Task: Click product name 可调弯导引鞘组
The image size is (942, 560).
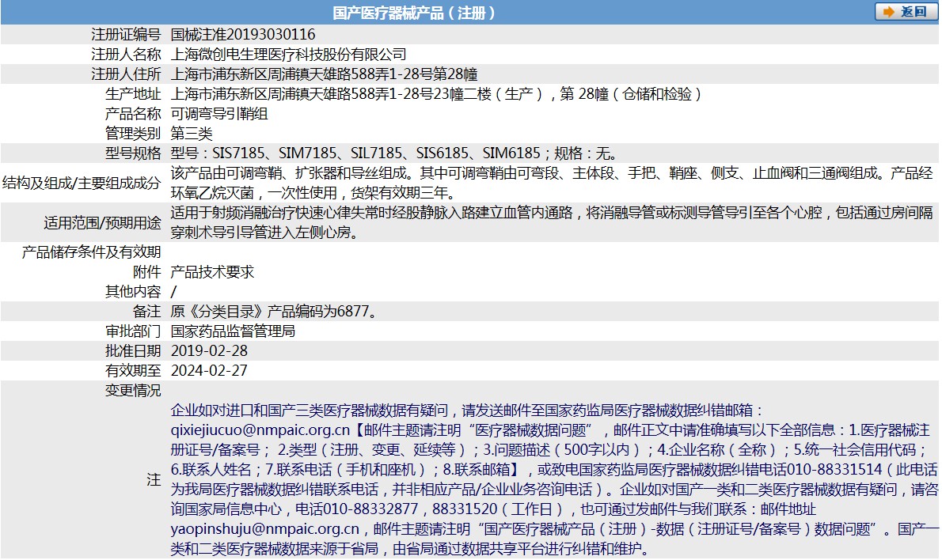Action: tap(219, 114)
